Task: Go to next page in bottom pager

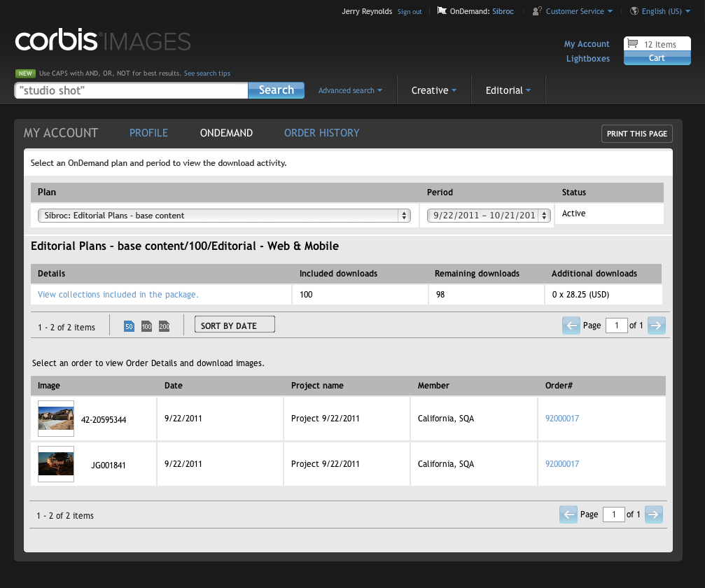Action: click(x=654, y=514)
